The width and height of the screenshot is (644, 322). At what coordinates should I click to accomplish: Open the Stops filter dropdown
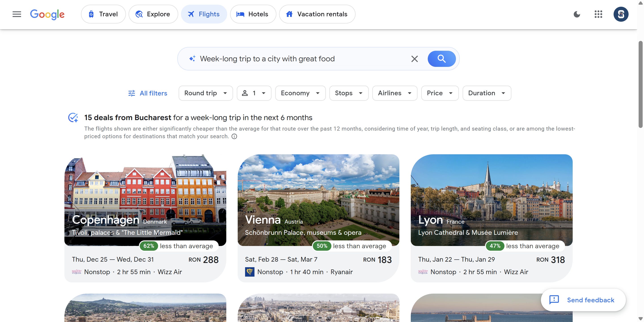(x=349, y=93)
